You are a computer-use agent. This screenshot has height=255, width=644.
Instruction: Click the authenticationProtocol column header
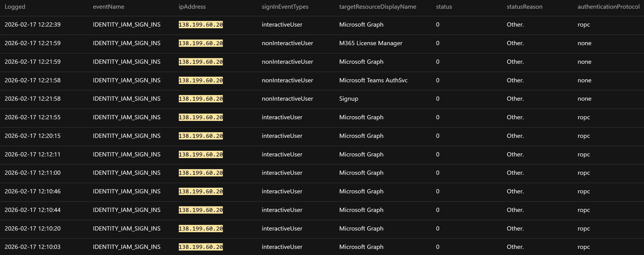click(608, 7)
